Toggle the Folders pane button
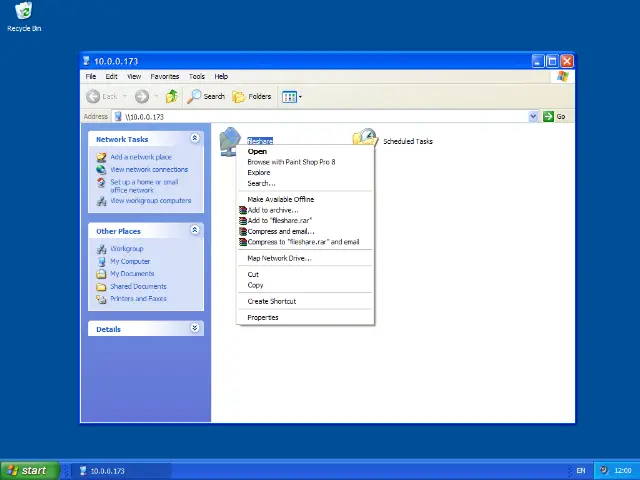640x480 pixels. tap(252, 97)
